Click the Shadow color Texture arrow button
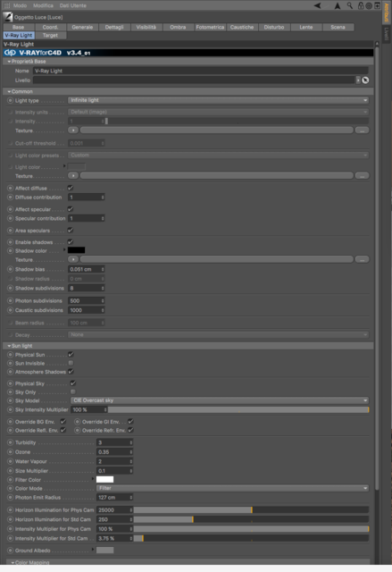The width and height of the screenshot is (392, 572). [x=73, y=259]
